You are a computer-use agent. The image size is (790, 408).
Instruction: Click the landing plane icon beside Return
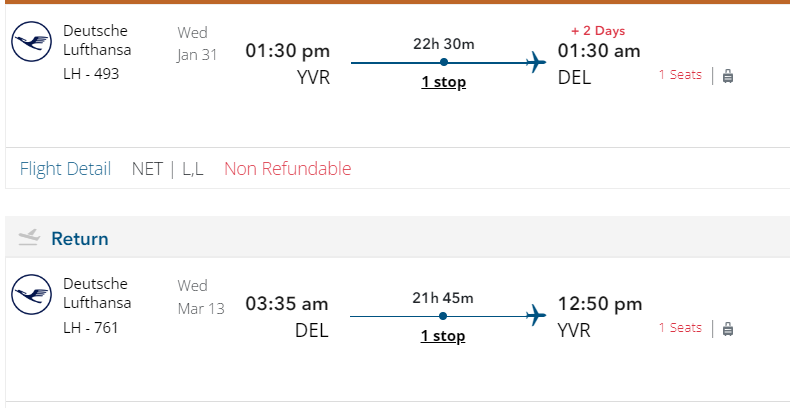point(29,238)
